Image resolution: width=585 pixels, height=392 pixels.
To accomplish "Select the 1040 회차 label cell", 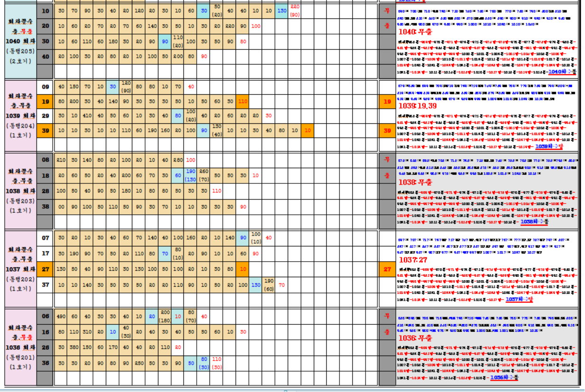I will pos(20,41).
